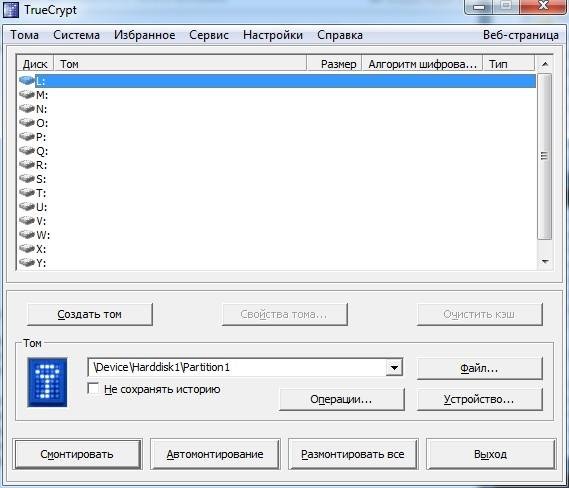Click the drive list scroll down arrow
569x488 pixels.
[x=544, y=261]
